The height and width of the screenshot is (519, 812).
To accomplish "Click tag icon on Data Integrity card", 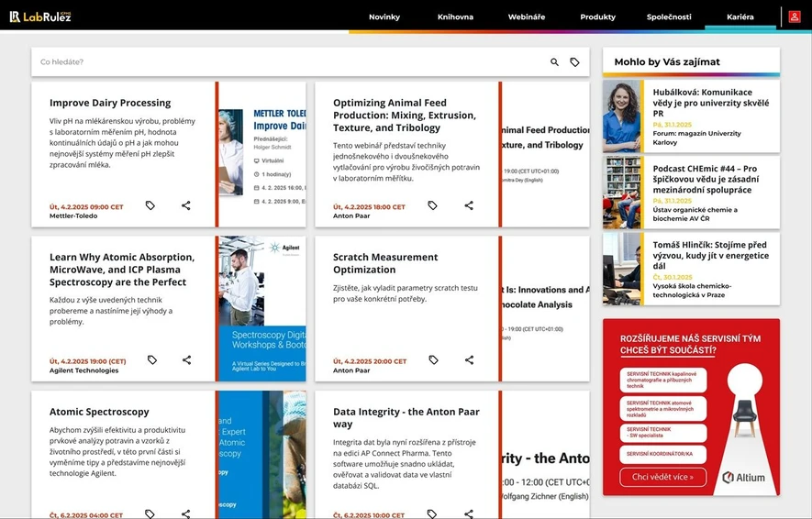I will tap(432, 513).
